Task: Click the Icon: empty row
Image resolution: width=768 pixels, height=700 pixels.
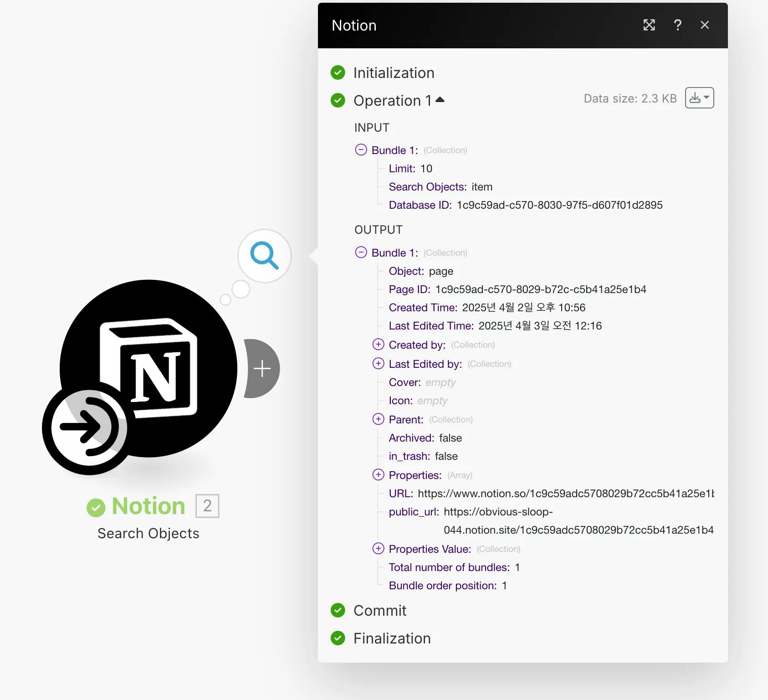Action: point(418,401)
